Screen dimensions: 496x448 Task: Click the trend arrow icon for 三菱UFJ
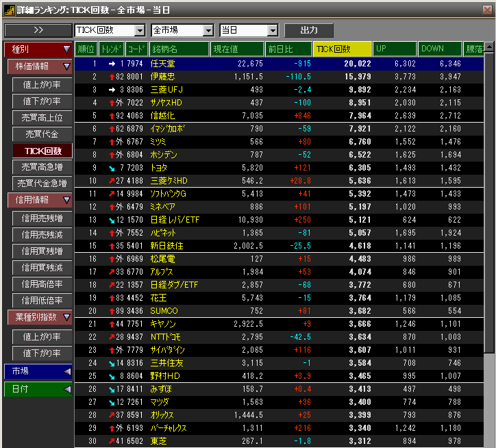[x=112, y=90]
